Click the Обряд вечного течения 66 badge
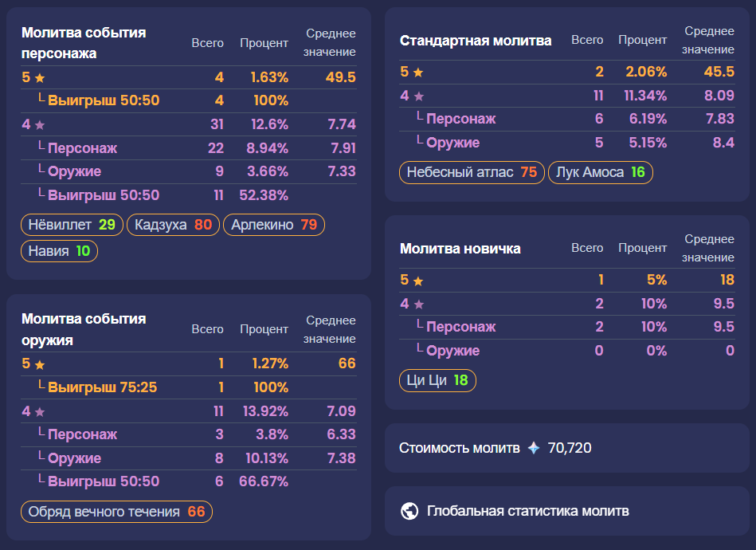 pyautogui.click(x=116, y=512)
